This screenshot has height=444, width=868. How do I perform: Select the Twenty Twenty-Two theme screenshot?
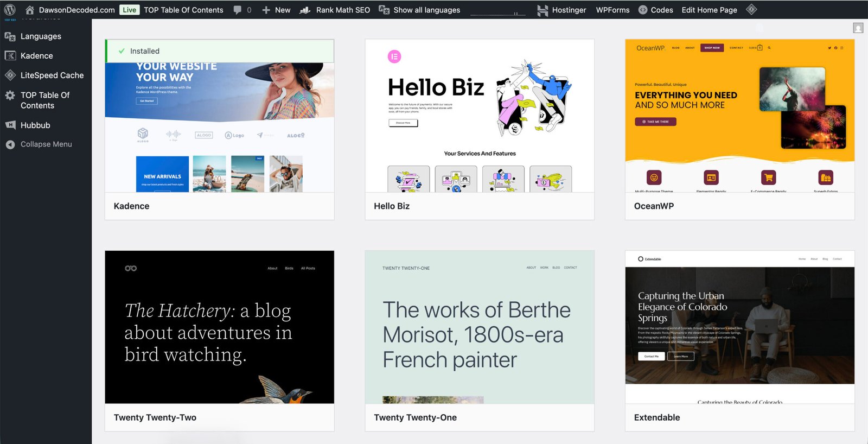(220, 327)
